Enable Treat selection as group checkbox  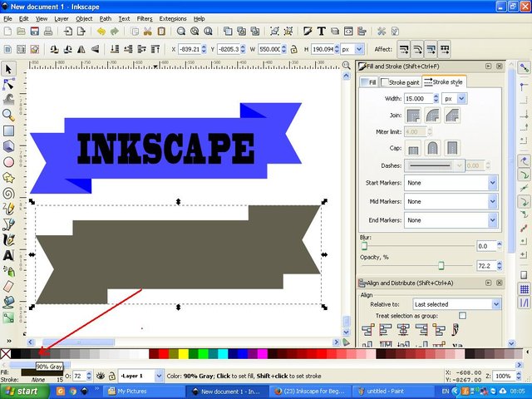click(462, 316)
